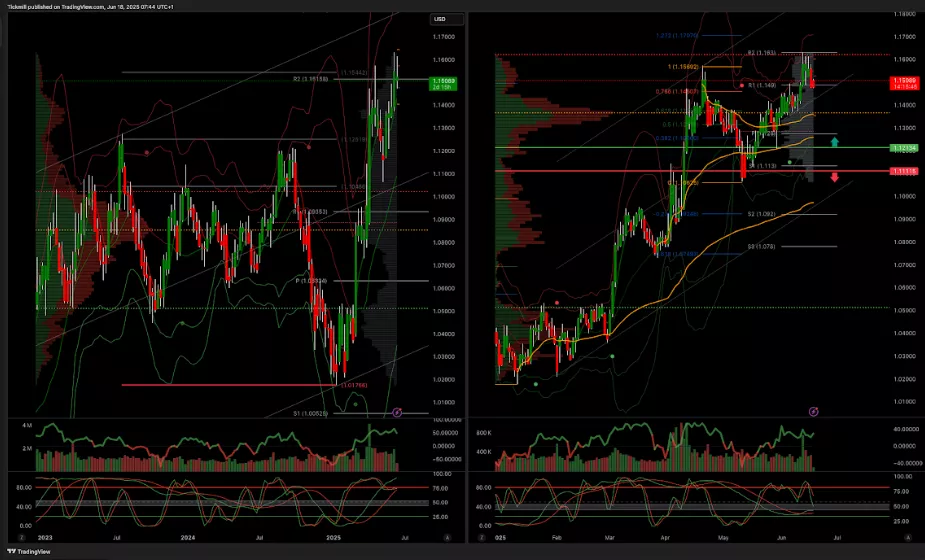Image resolution: width=925 pixels, height=560 pixels.
Task: Click the purple lightning icon on right chart
Action: coord(813,411)
